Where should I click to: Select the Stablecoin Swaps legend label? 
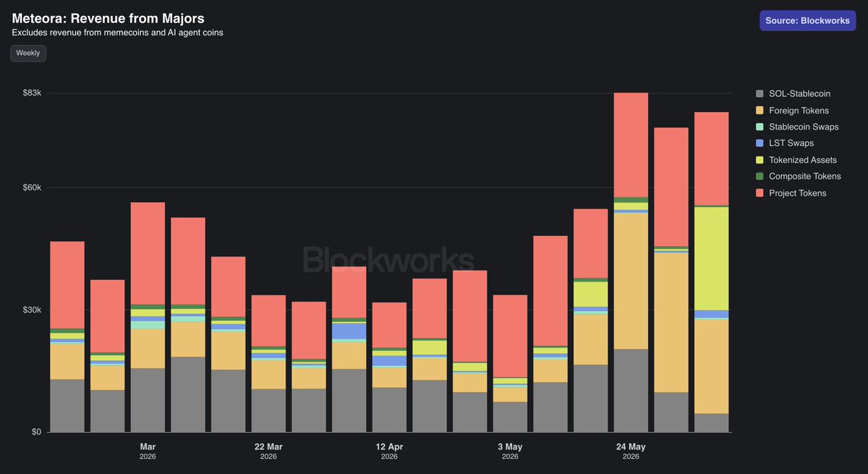click(x=804, y=127)
